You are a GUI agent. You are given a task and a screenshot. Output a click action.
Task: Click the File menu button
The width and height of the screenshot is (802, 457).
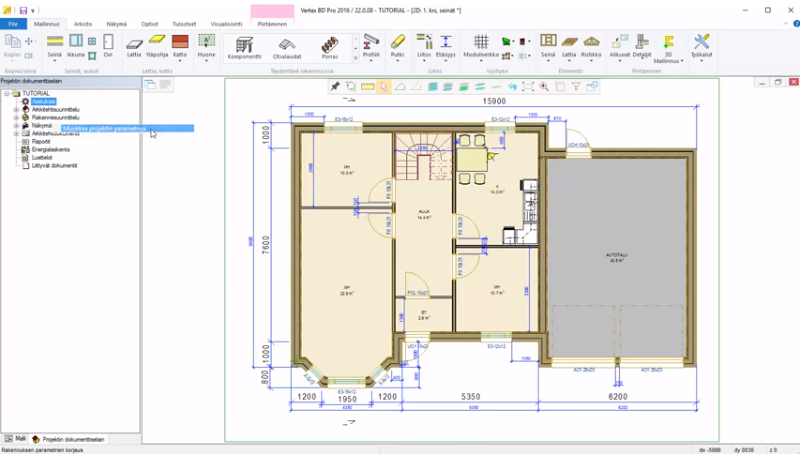tap(13, 23)
